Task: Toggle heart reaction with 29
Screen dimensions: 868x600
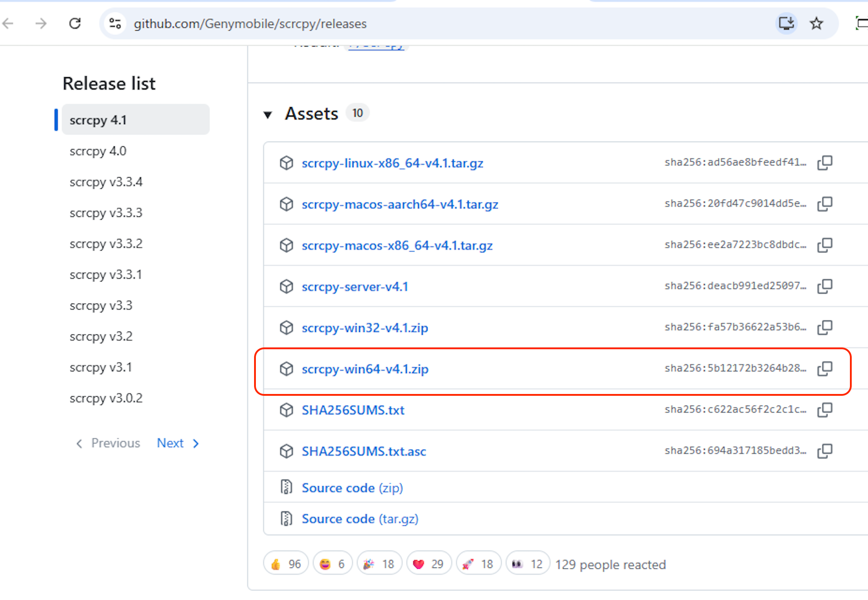Action: [x=429, y=564]
